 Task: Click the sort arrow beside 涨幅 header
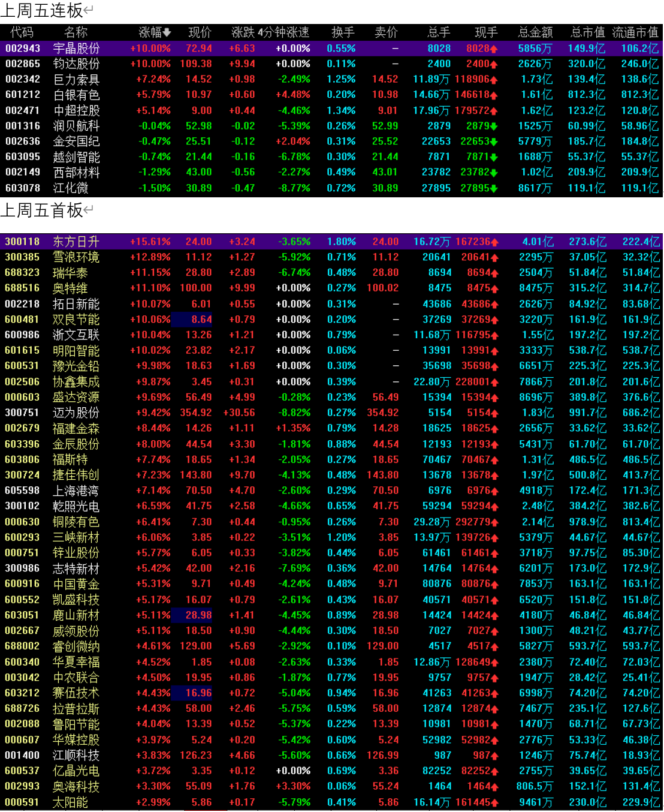coord(167,32)
